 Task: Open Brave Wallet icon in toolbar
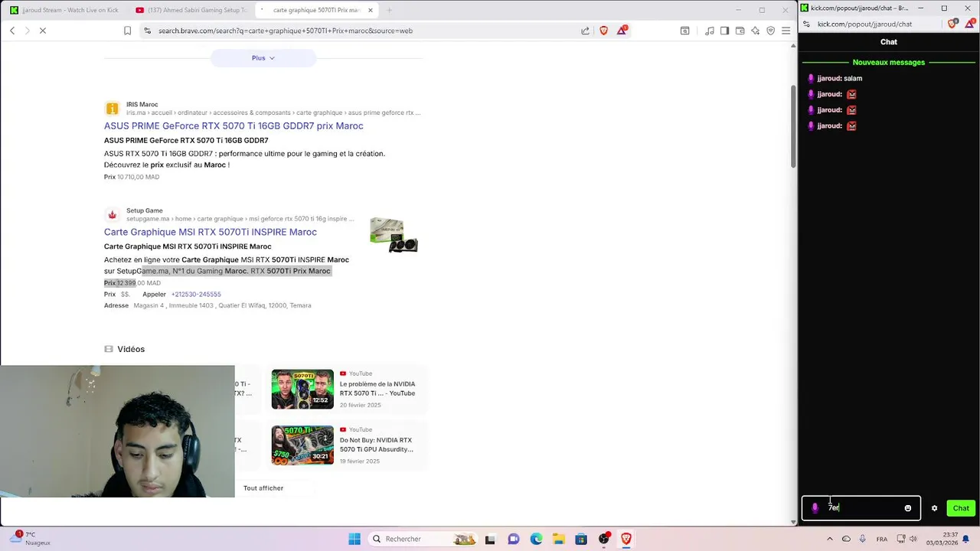pos(740,31)
